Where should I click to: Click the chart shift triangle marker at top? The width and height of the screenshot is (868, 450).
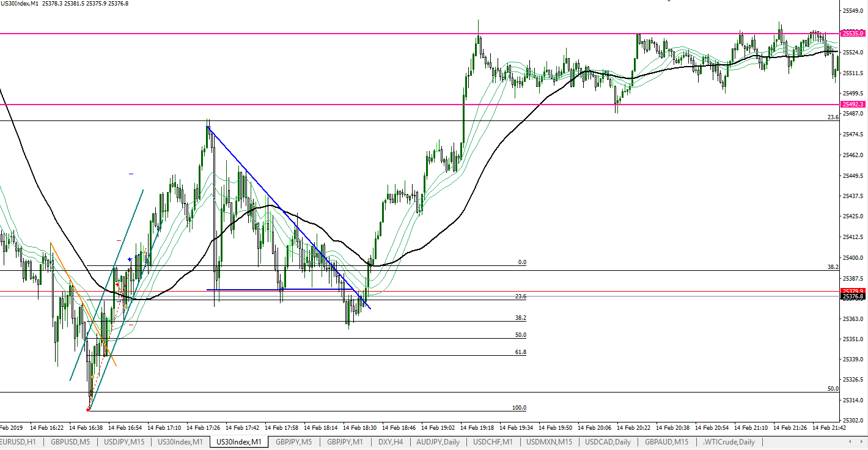point(669,1)
